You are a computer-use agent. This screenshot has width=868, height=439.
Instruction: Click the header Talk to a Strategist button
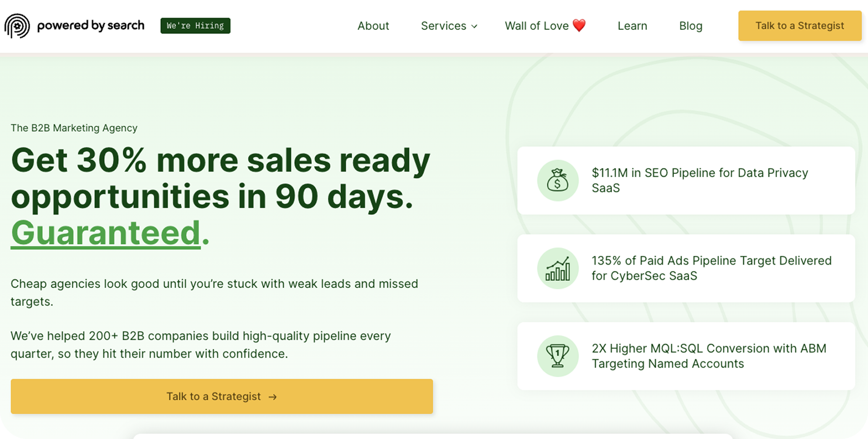point(800,26)
